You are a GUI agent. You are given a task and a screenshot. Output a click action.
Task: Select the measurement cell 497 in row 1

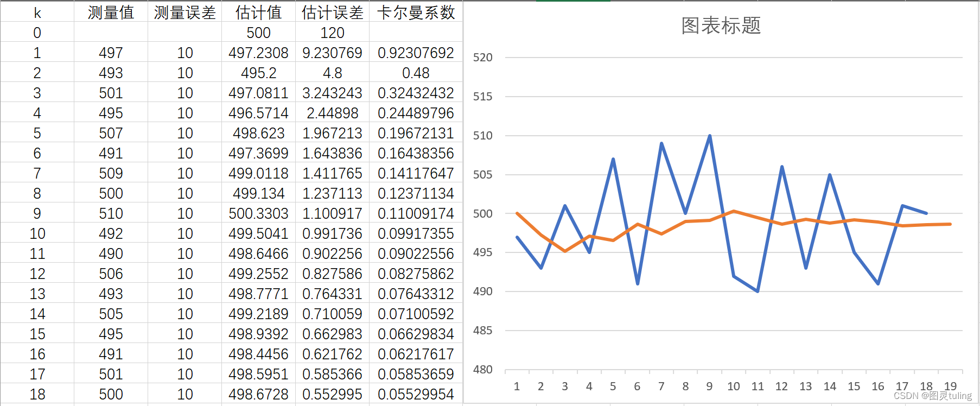111,53
